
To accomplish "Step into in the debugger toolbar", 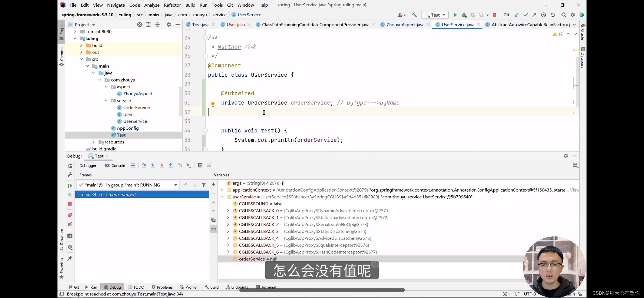I will pos(153,165).
